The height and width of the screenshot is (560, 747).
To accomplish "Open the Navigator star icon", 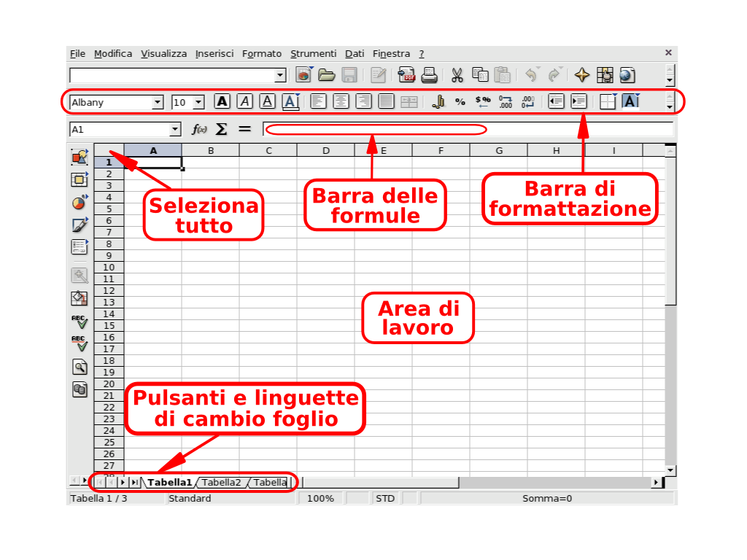I will pos(581,75).
